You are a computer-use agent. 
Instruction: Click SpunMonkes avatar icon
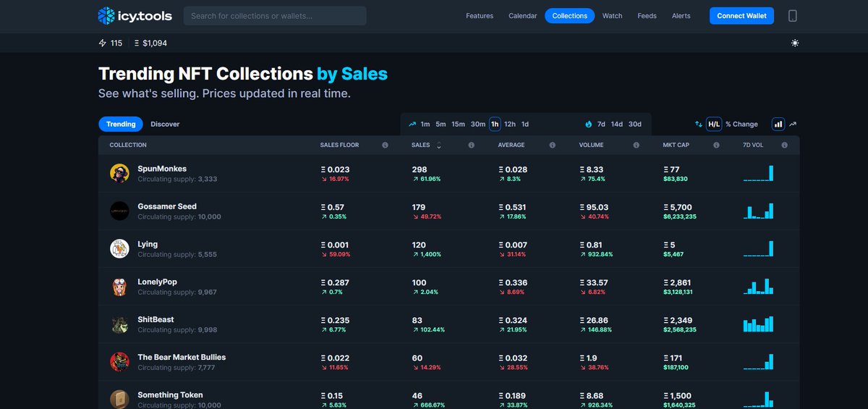pyautogui.click(x=119, y=174)
